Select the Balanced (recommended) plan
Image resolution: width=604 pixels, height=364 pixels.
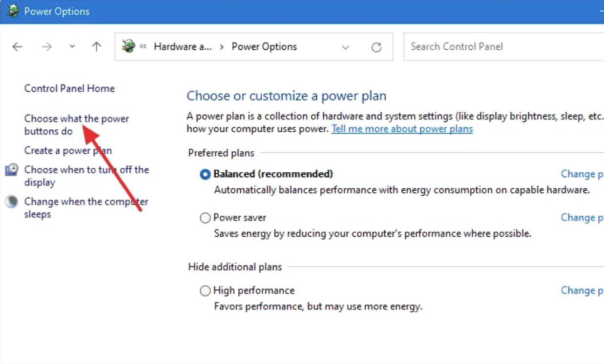coord(205,174)
